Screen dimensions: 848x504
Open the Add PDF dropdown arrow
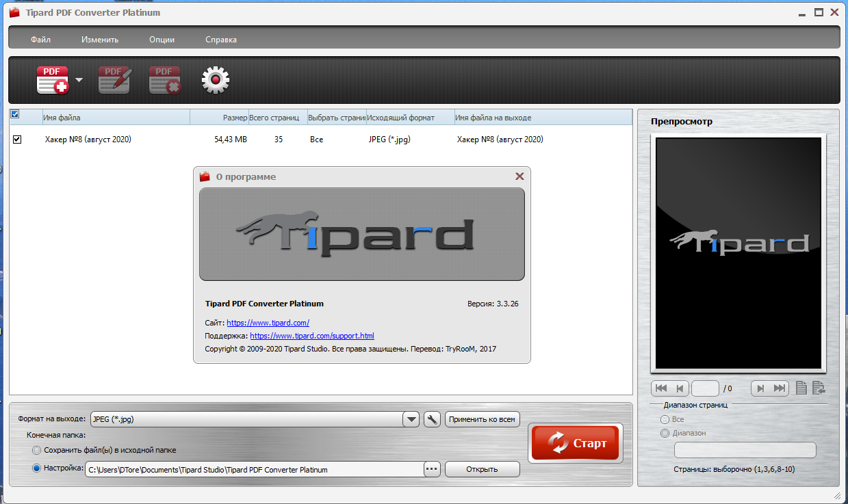tap(79, 80)
